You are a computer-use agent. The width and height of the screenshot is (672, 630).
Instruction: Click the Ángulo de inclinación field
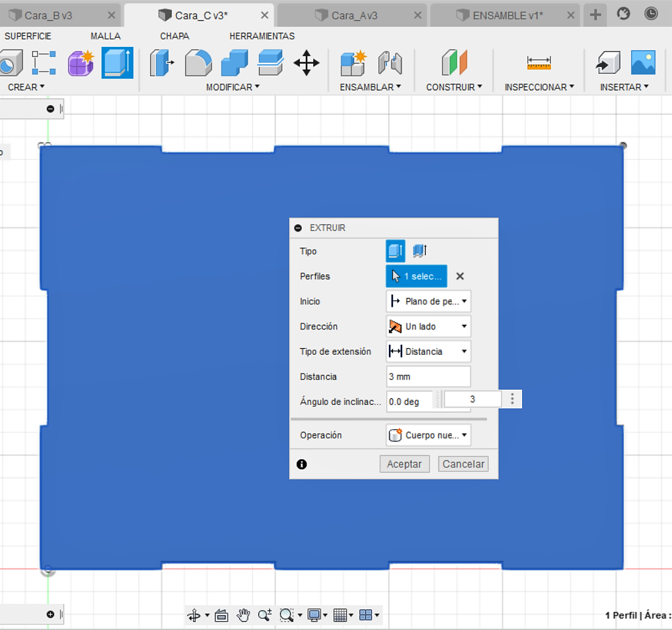(x=410, y=402)
